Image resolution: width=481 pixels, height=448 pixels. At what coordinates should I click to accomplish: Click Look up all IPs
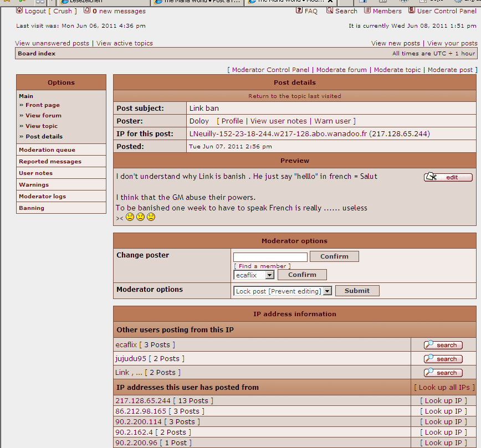click(444, 387)
